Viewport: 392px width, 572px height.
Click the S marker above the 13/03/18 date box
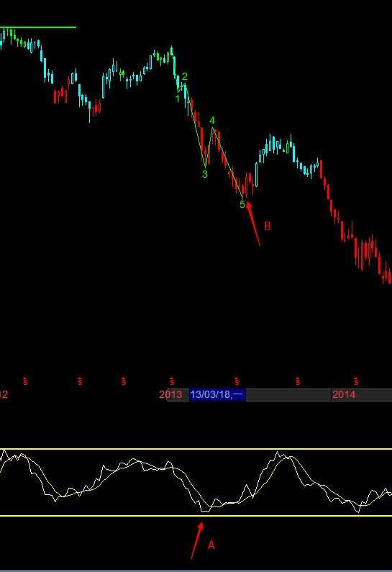pyautogui.click(x=237, y=381)
